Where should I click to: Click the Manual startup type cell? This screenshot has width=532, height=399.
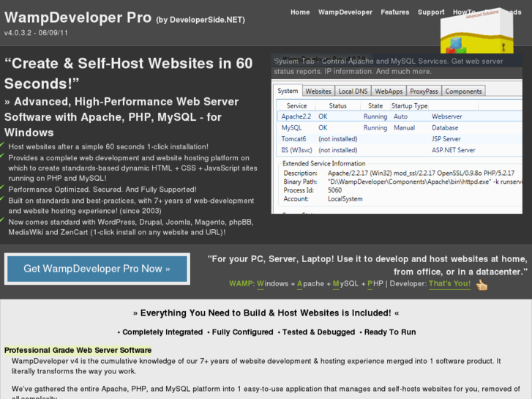pyautogui.click(x=404, y=127)
